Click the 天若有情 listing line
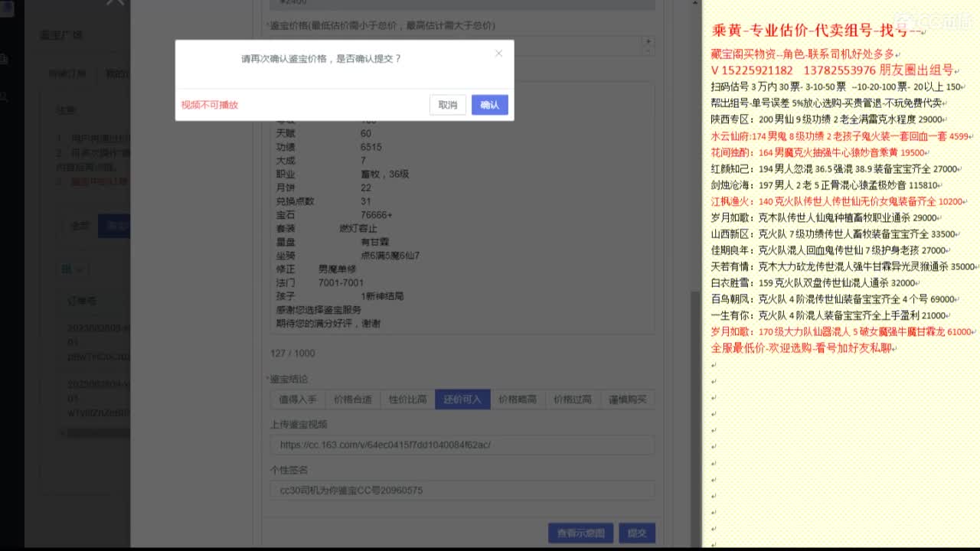This screenshot has width=980, height=551. coord(845,267)
